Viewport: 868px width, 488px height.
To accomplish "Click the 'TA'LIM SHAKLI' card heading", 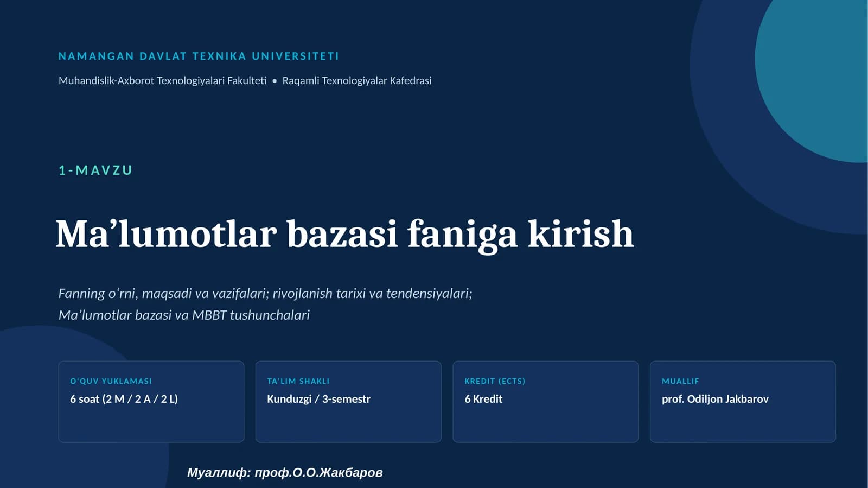I will pos(298,381).
